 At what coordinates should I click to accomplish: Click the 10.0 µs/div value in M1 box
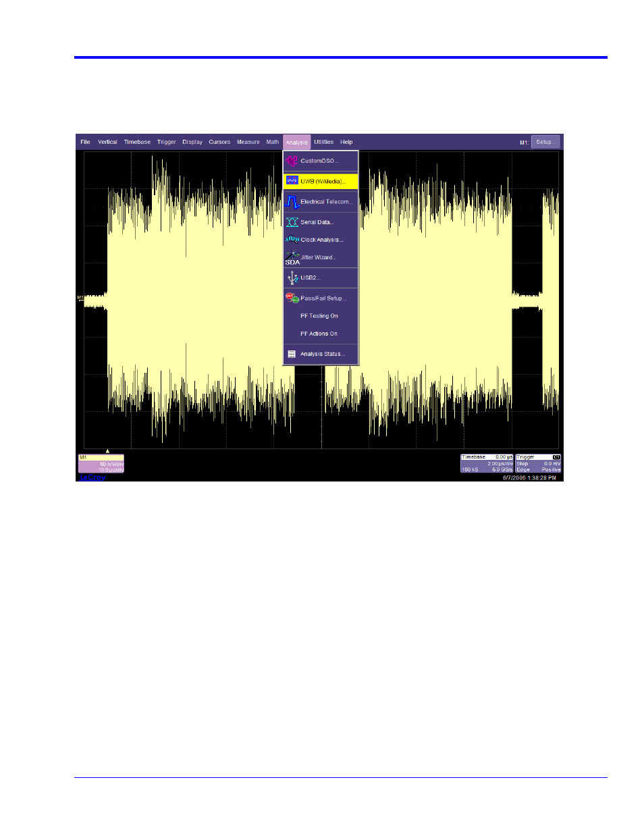(x=111, y=470)
